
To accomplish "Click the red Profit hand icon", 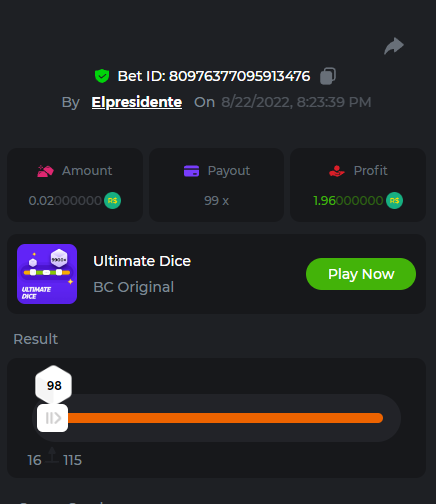I will (x=337, y=171).
